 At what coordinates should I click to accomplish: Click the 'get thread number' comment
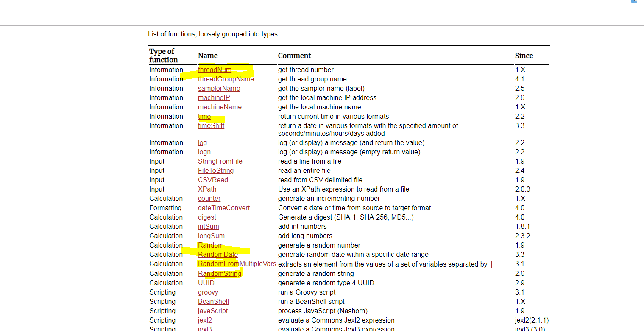coord(306,70)
